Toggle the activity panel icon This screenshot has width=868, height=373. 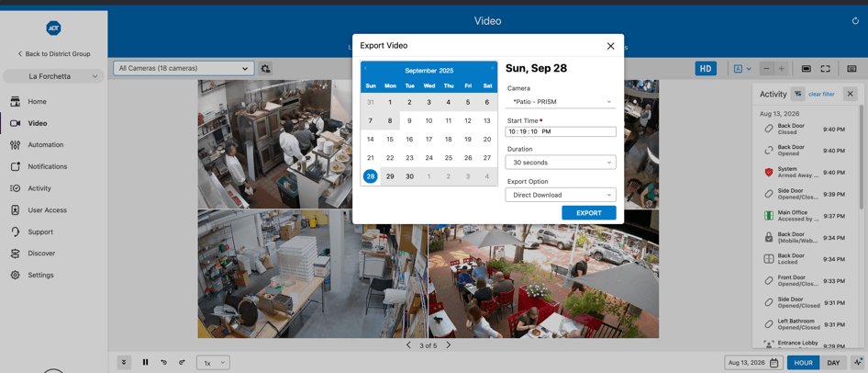point(851,69)
